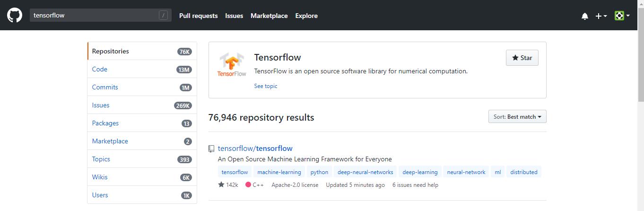This screenshot has width=644, height=211.
Task: Open the notifications bell
Action: click(585, 16)
